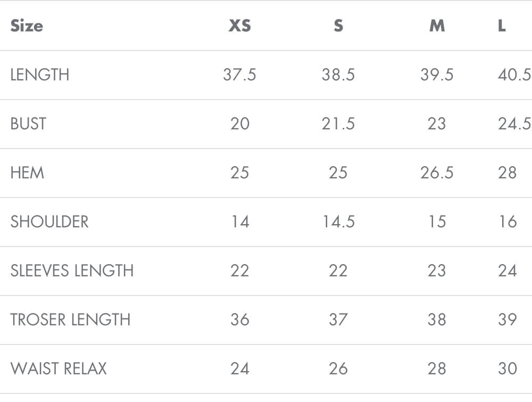532x402 pixels.
Task: Select the M size column header
Action: (437, 26)
